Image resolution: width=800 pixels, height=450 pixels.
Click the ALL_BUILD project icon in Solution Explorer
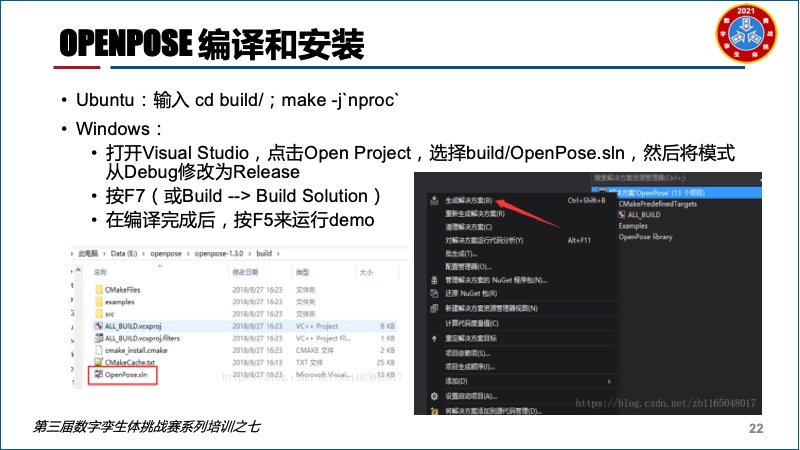[622, 215]
